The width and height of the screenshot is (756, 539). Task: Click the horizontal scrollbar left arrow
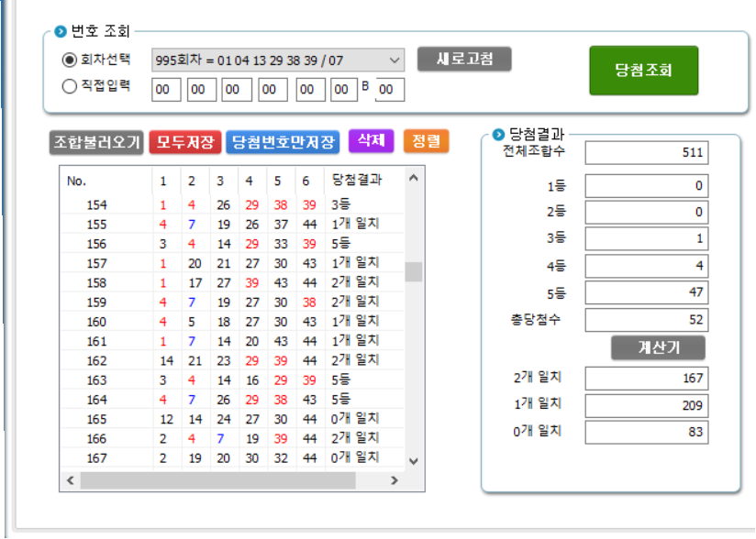70,480
